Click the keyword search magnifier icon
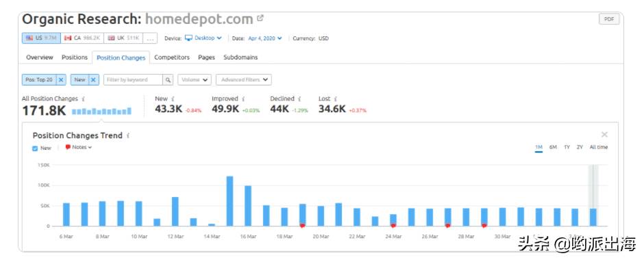The width and height of the screenshot is (644, 260). point(168,80)
